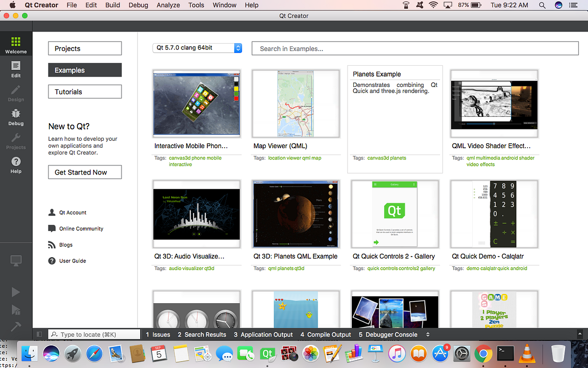The height and width of the screenshot is (368, 588).
Task: Open Map Viewer (QML) example thumbnail
Action: click(x=296, y=104)
